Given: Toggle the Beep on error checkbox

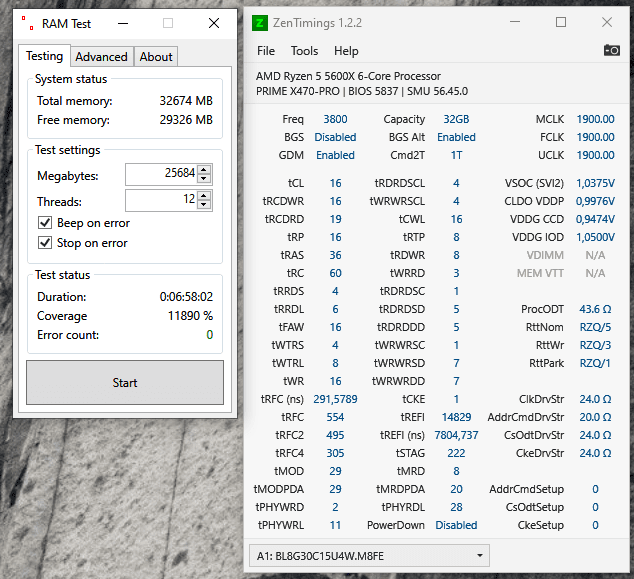Looking at the screenshot, I should point(45,223).
